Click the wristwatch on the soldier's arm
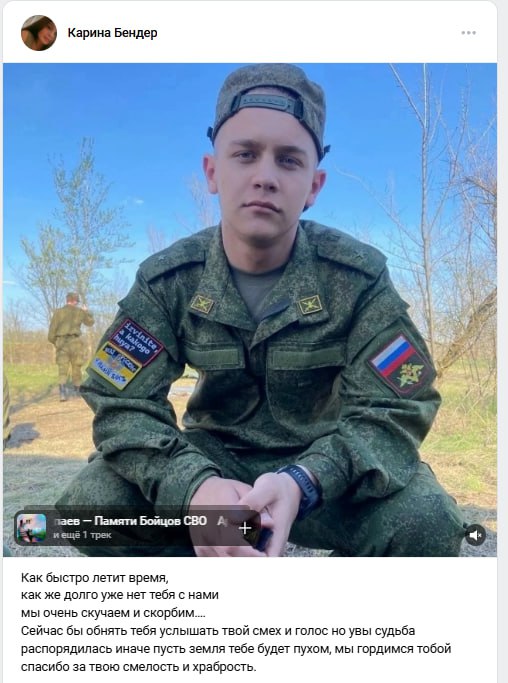Screen dimensions: 508x683 tap(303, 489)
